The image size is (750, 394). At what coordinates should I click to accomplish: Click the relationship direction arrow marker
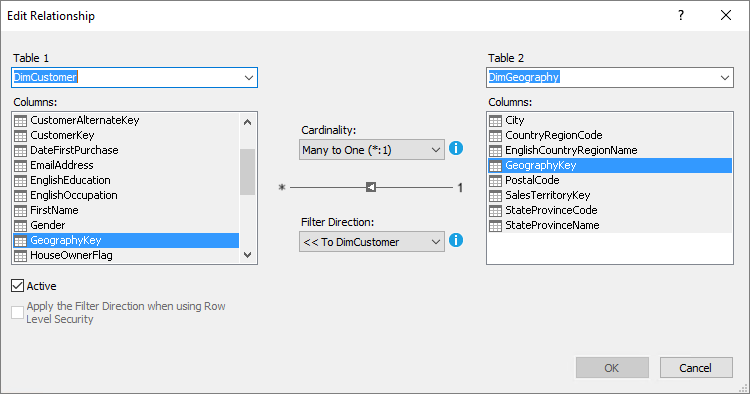371,187
